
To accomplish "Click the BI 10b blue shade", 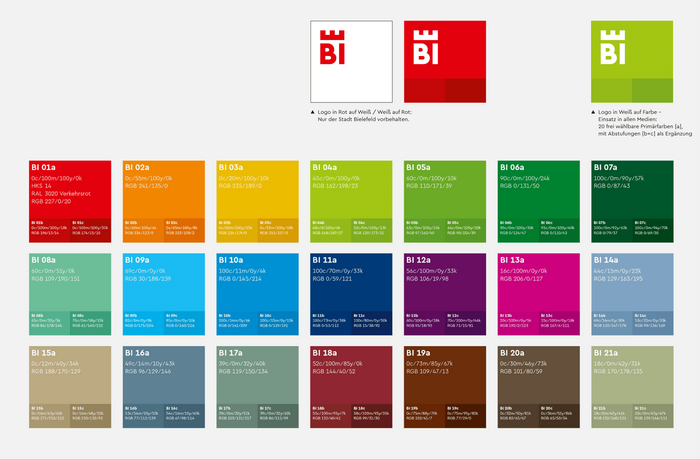I will [237, 323].
